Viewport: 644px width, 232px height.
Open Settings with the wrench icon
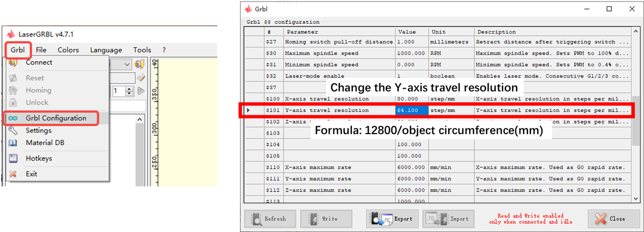(38, 131)
